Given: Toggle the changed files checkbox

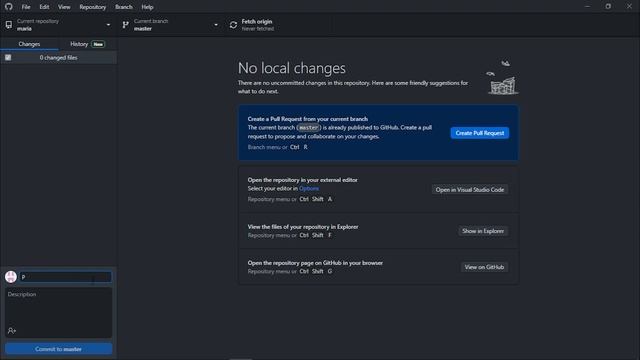Looking at the screenshot, I should pyautogui.click(x=8, y=58).
